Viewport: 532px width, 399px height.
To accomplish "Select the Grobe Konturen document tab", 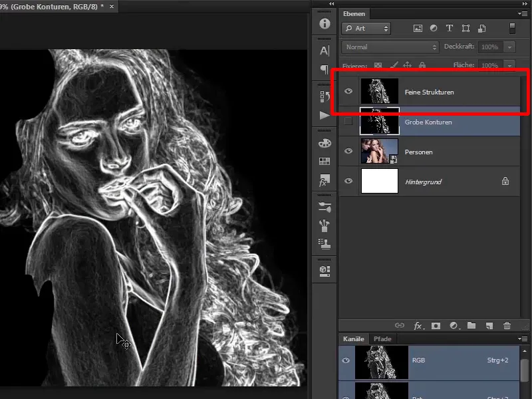I will (x=55, y=7).
